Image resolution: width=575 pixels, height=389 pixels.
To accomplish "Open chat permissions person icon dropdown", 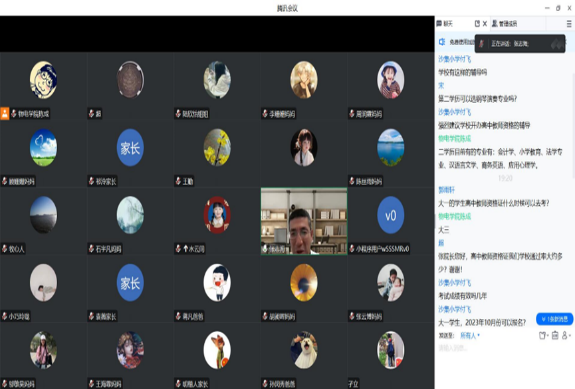I will (x=566, y=335).
